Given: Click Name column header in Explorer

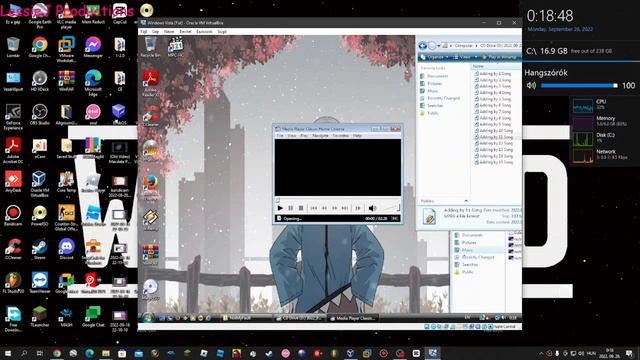Looking at the screenshot, I should pyautogui.click(x=496, y=66).
